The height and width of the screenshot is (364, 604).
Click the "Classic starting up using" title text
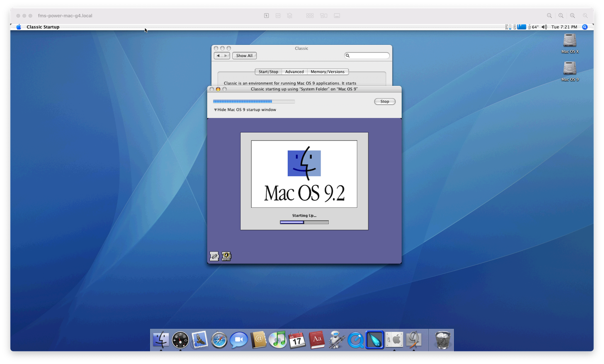304,89
